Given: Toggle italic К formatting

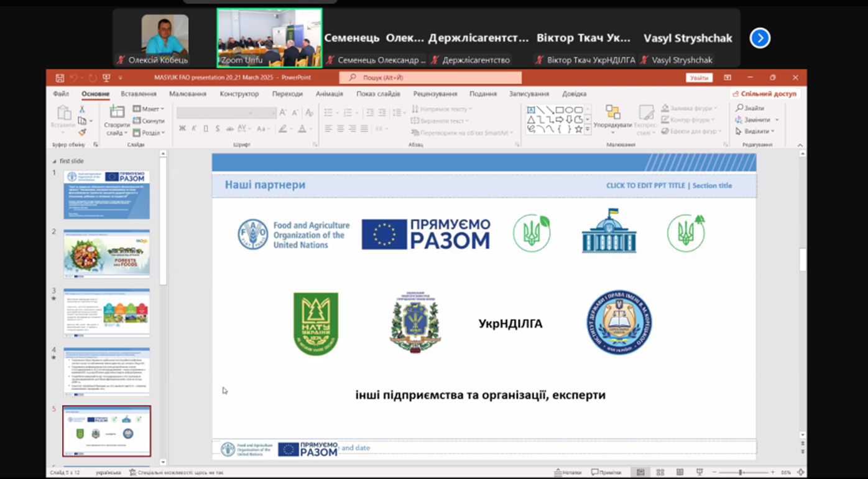Looking at the screenshot, I should point(194,129).
